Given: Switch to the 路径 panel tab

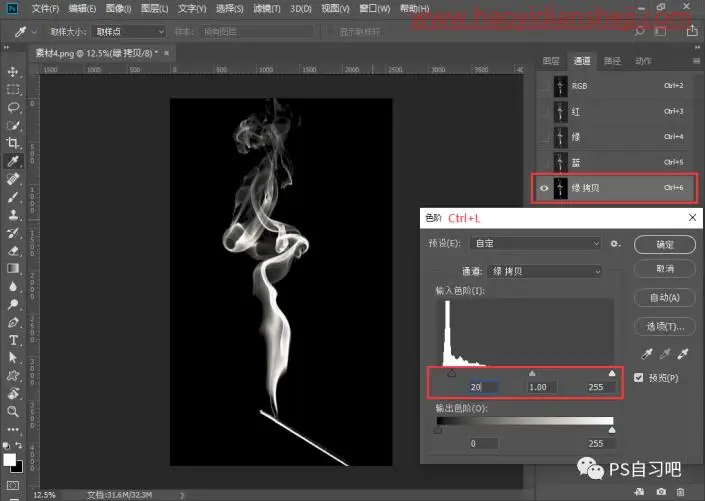Looking at the screenshot, I should pyautogui.click(x=612, y=61).
